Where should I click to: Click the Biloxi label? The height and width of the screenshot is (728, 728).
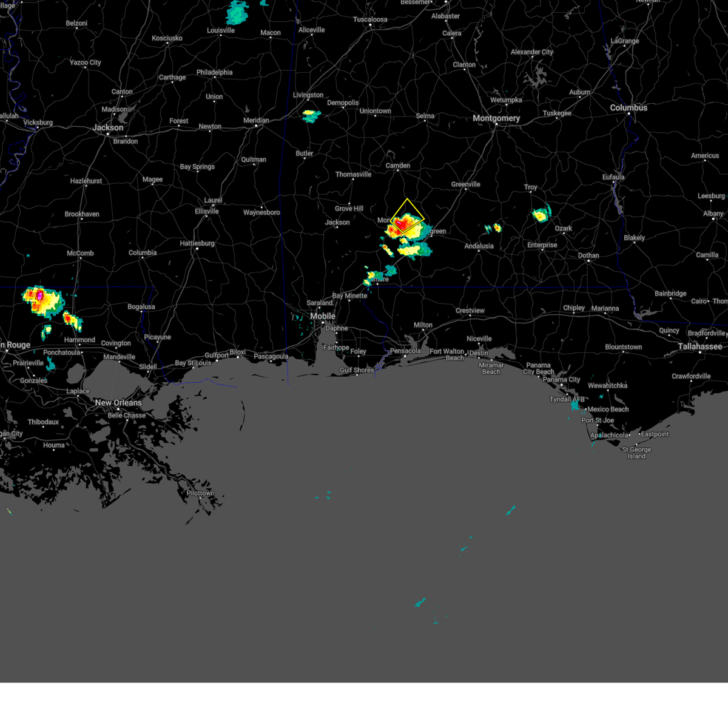(x=237, y=352)
